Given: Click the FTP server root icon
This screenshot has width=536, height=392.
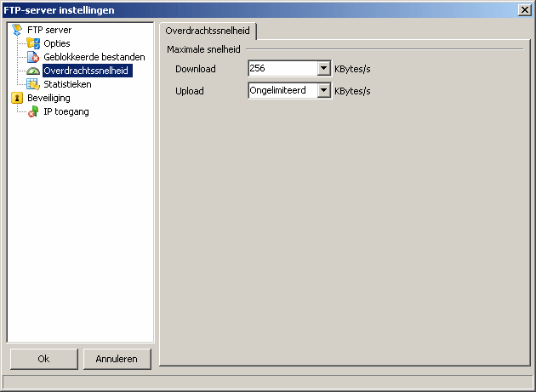Looking at the screenshot, I should tap(17, 30).
